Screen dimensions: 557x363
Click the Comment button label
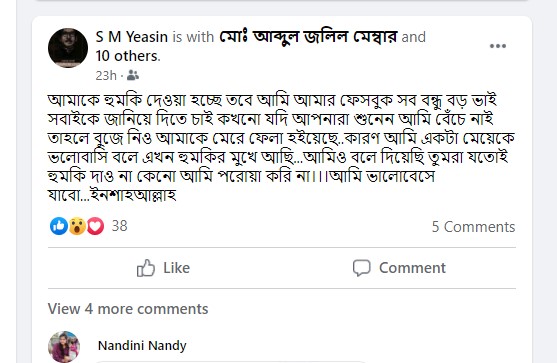[412, 268]
